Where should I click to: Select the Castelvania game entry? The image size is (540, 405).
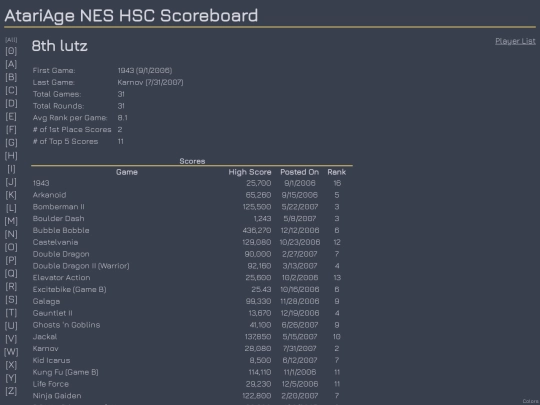(55, 242)
